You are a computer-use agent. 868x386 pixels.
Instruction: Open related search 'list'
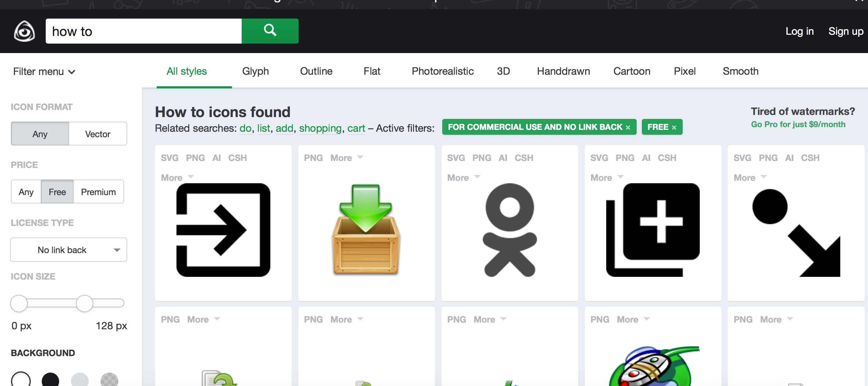pyautogui.click(x=264, y=128)
